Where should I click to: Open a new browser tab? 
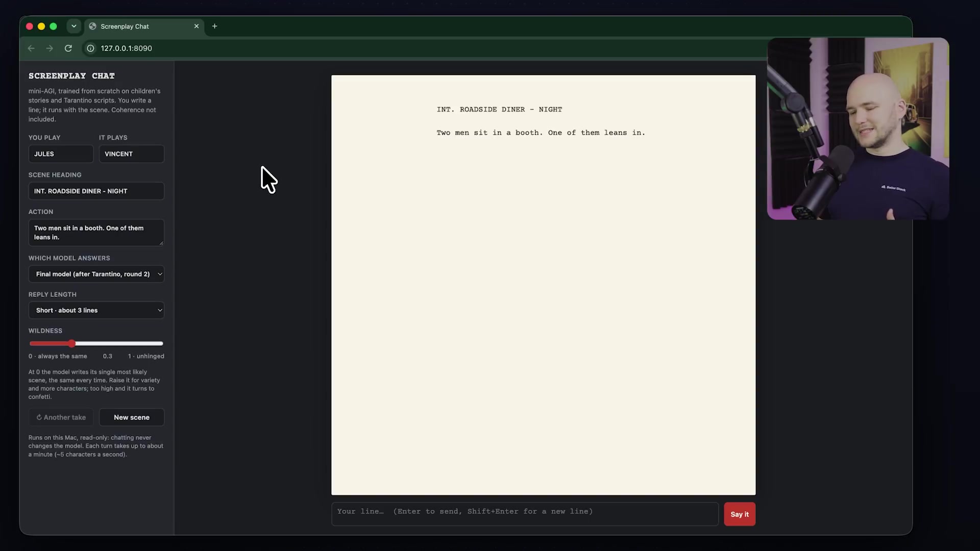[x=214, y=26]
